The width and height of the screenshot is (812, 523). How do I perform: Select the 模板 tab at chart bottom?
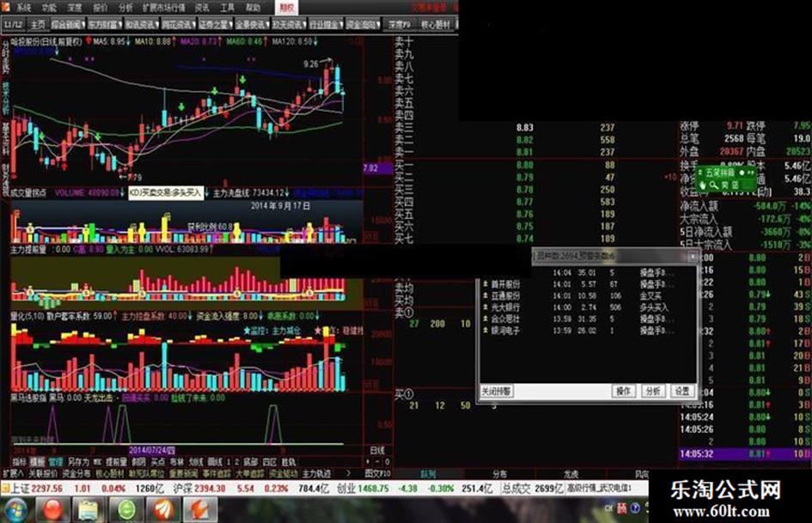coord(37,461)
